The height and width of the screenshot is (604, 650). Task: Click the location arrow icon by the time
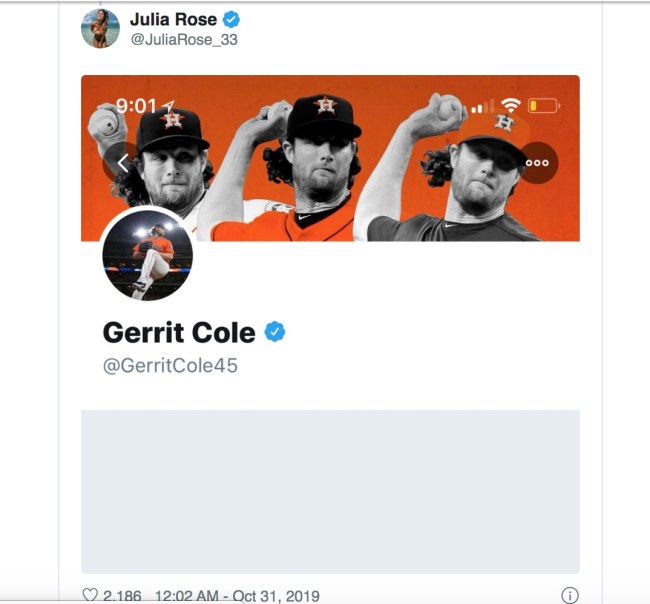168,105
